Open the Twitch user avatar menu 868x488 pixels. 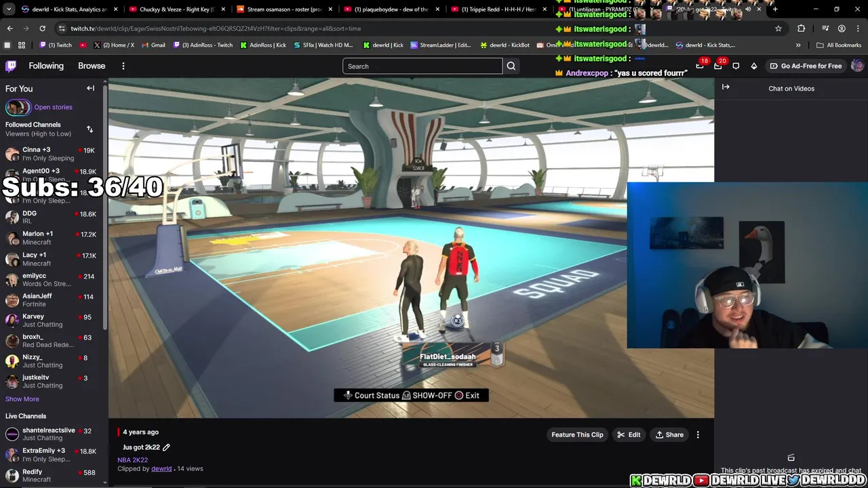[x=857, y=66]
